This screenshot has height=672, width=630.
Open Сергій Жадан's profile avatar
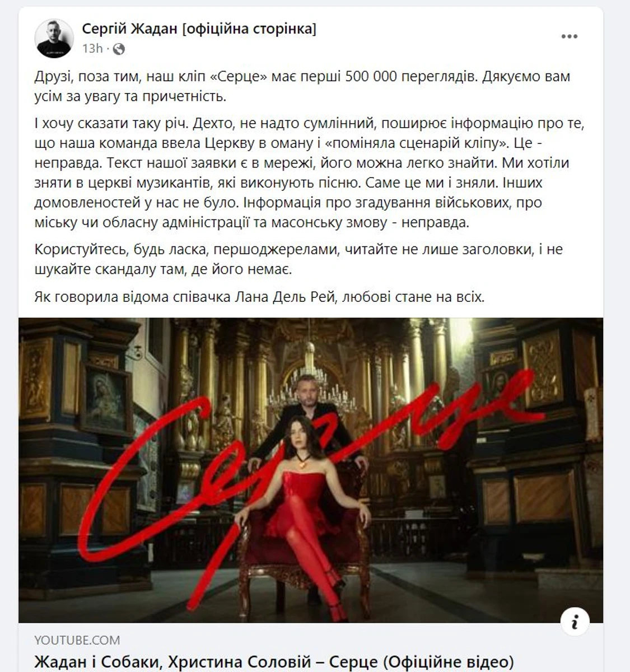click(x=54, y=38)
